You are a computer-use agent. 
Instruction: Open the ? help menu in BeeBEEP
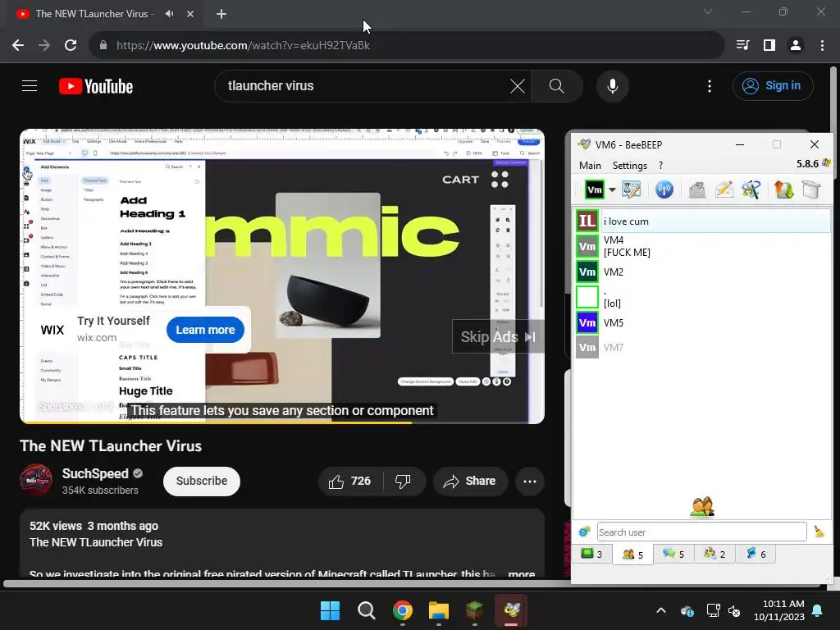click(x=660, y=166)
